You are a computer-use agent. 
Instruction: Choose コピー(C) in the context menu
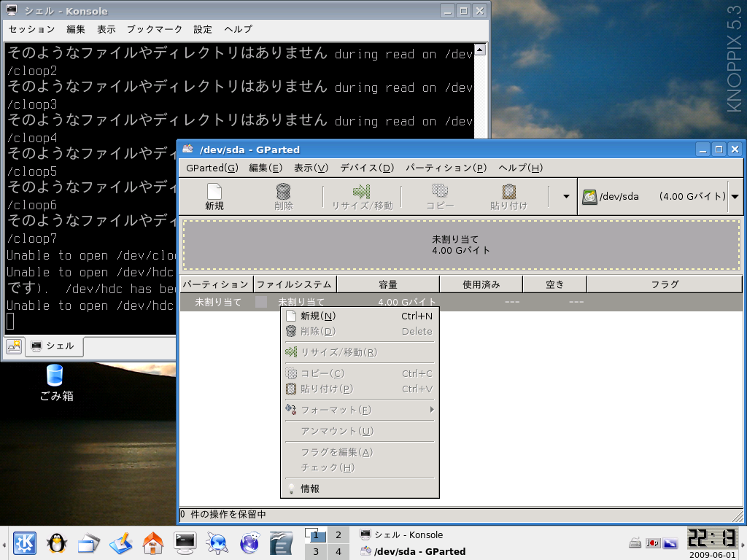[360, 374]
